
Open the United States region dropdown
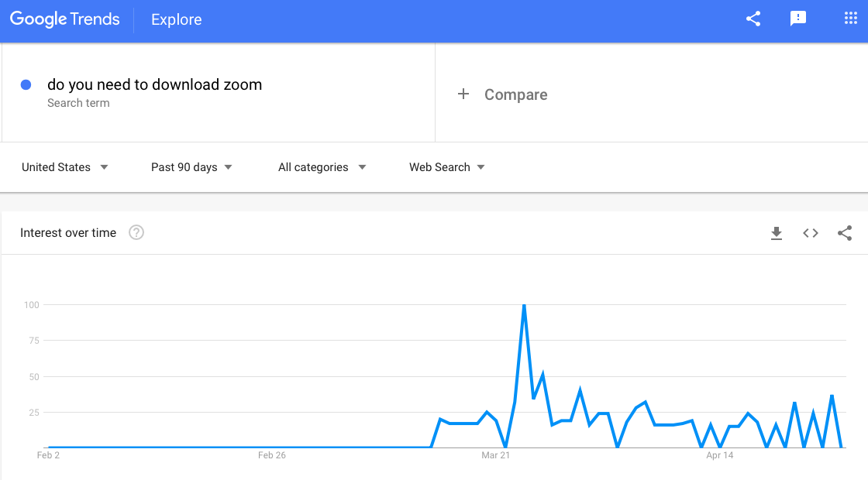pos(64,167)
